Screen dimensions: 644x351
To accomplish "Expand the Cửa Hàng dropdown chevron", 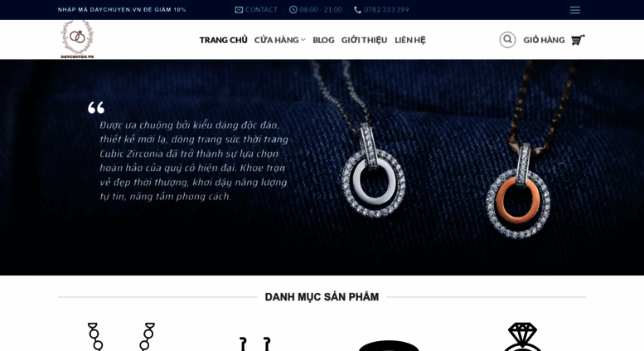I will [303, 40].
